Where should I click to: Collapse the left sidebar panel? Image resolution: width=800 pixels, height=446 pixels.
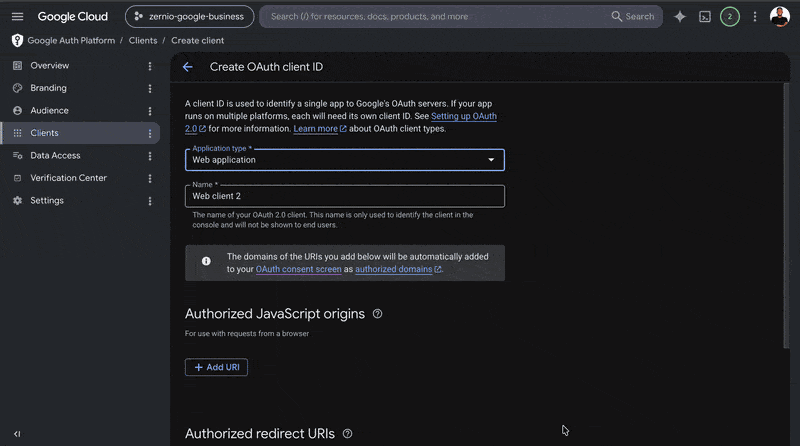(17, 434)
